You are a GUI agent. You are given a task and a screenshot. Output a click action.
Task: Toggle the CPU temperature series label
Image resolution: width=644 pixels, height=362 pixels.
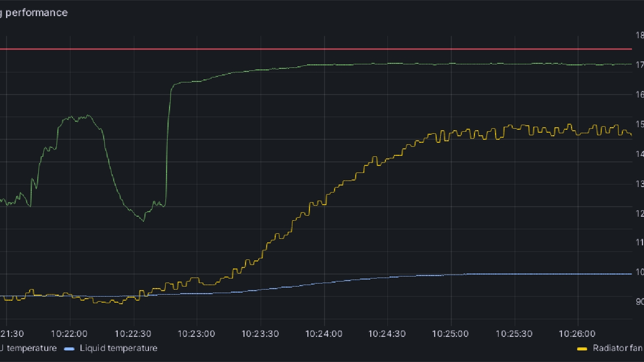(28, 348)
